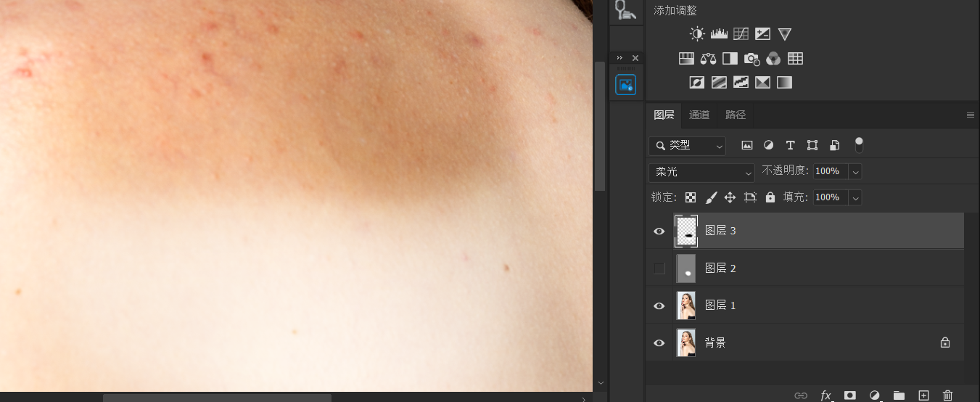Screen dimensions: 980x402
Task: Filter layers list by shape layers
Action: pyautogui.click(x=812, y=145)
